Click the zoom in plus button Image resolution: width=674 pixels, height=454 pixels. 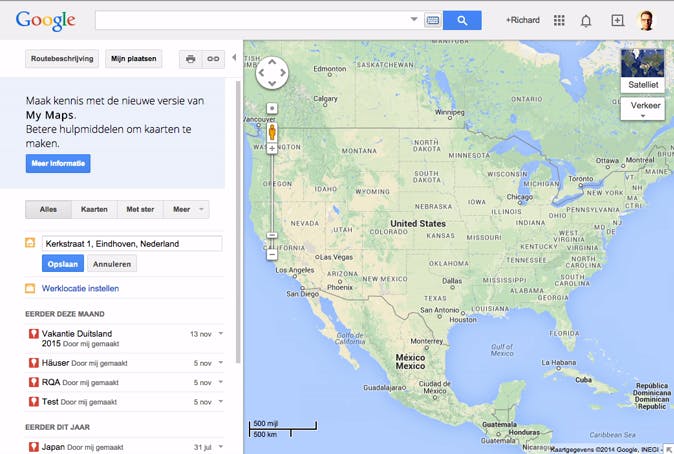coord(271,149)
